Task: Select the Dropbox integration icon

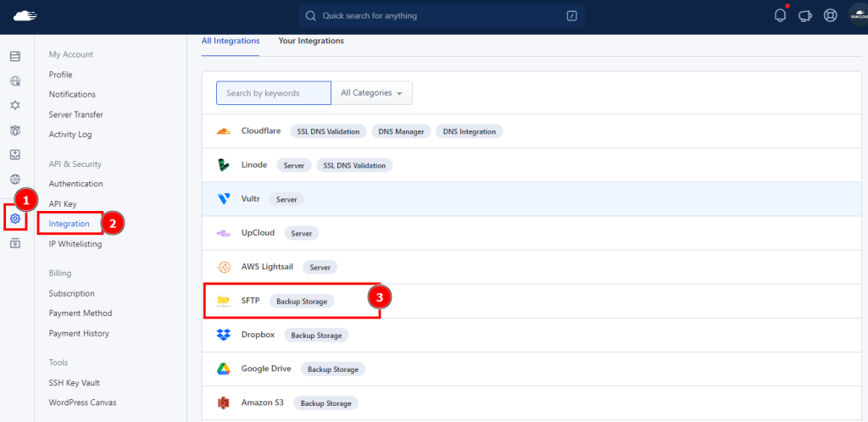Action: 224,335
